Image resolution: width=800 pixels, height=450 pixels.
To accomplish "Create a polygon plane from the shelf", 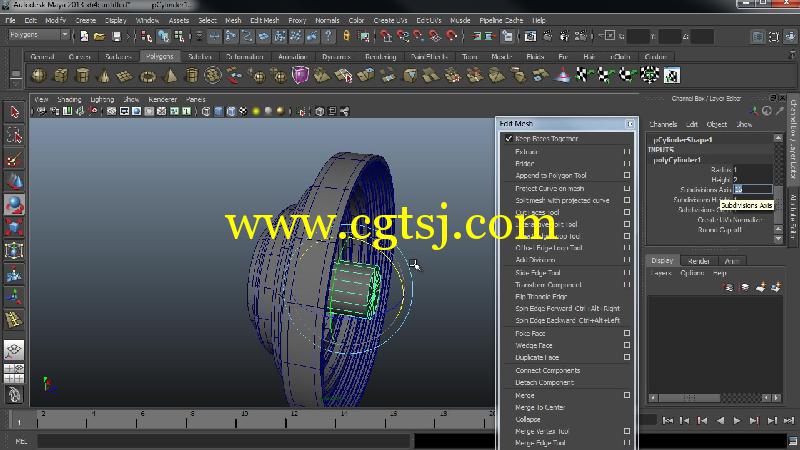I will [x=126, y=76].
